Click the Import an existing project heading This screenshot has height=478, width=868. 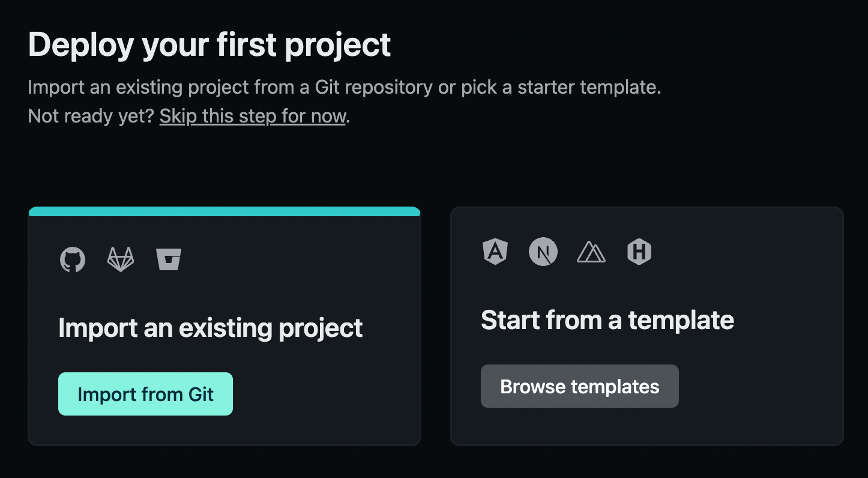211,328
